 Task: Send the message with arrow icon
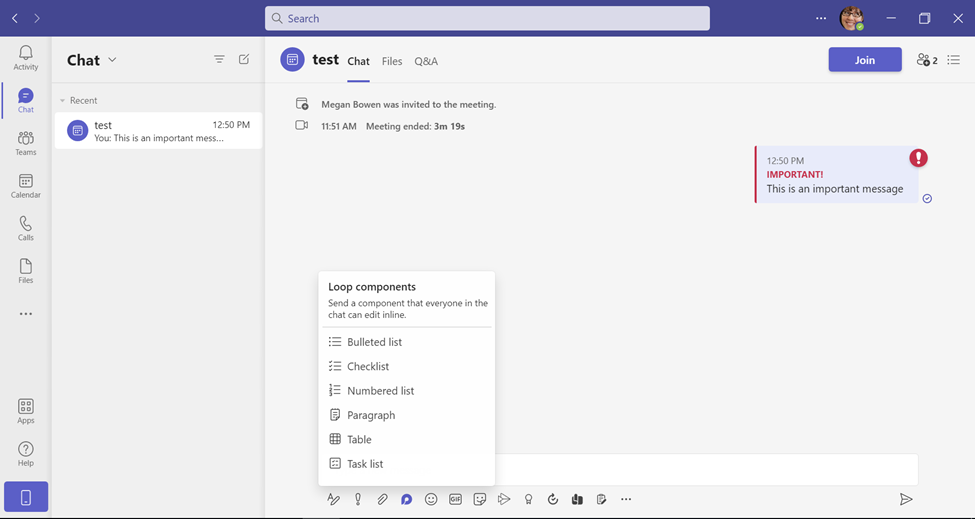pyautogui.click(x=906, y=499)
